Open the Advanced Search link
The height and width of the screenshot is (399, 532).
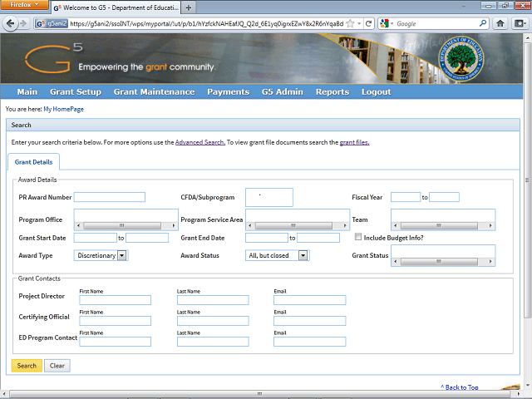tap(200, 142)
